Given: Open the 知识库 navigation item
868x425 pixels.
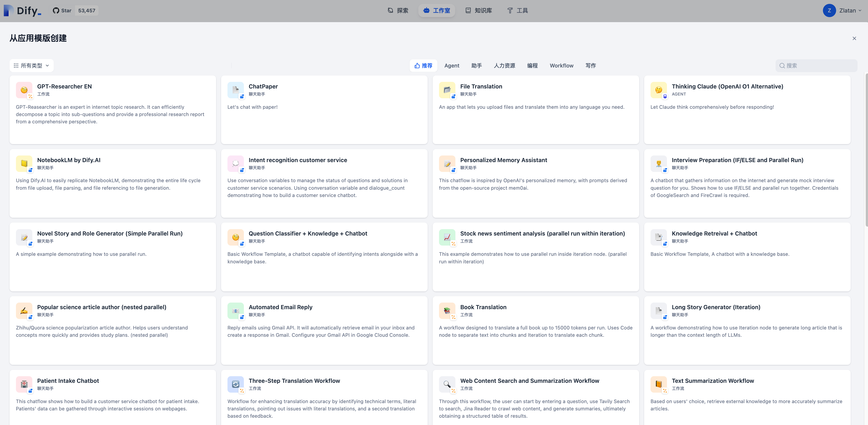Looking at the screenshot, I should (x=479, y=10).
